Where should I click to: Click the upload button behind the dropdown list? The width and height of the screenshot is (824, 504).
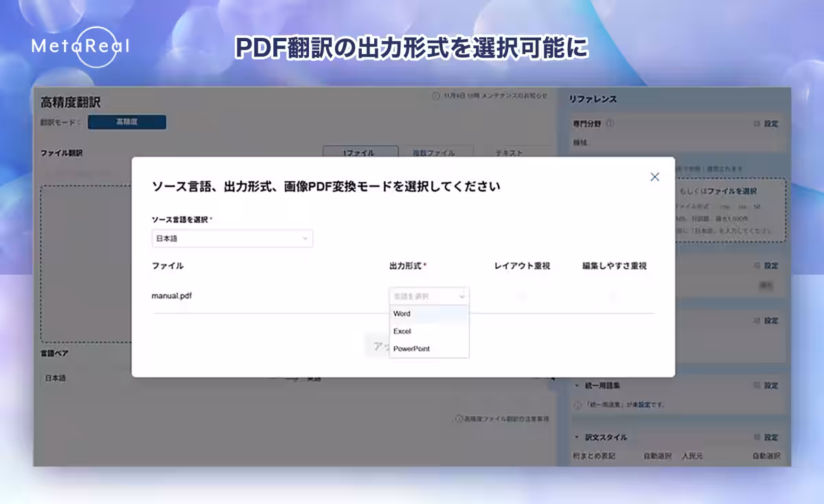pyautogui.click(x=377, y=346)
